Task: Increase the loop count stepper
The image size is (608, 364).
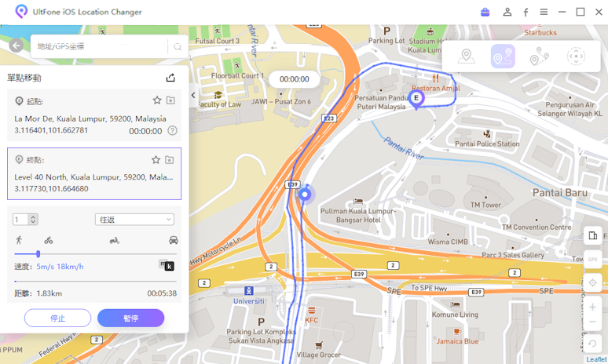Action: pos(33,217)
